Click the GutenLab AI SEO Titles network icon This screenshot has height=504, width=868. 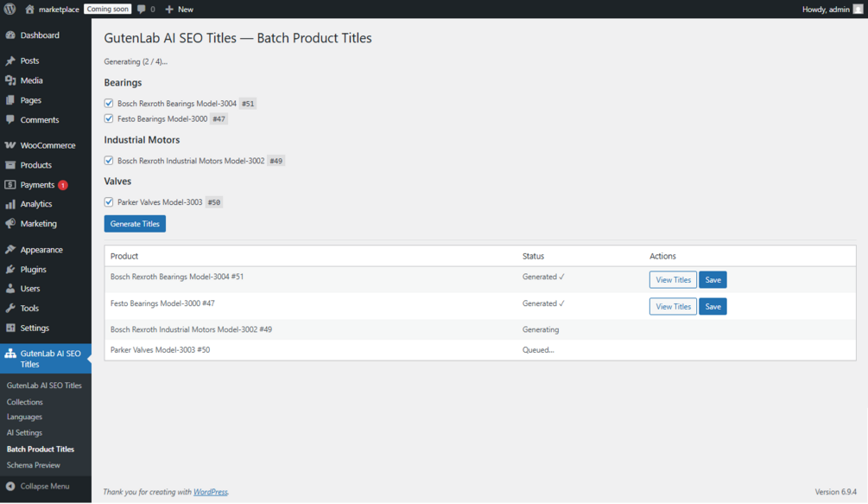(x=10, y=354)
